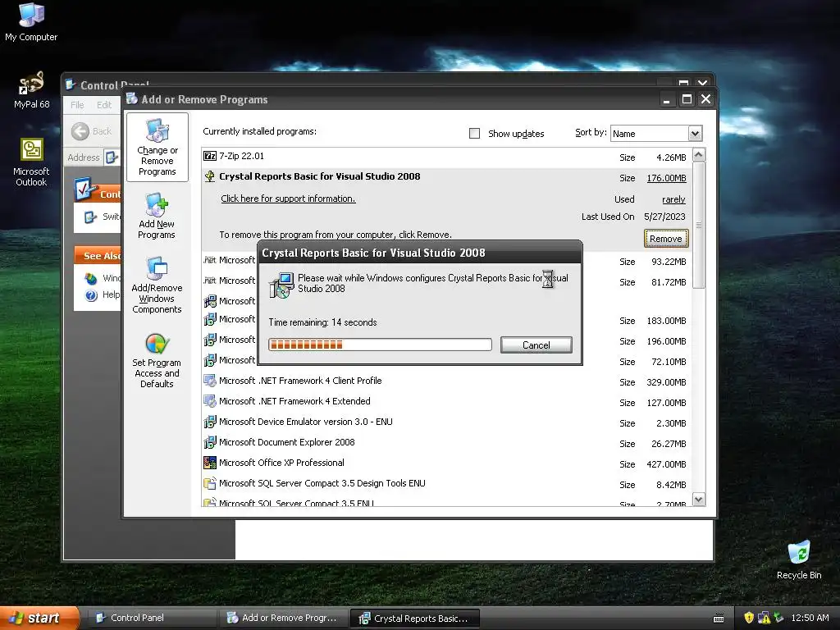840x630 pixels.
Task: Click the 12:50 AM clock
Action: tap(810, 618)
